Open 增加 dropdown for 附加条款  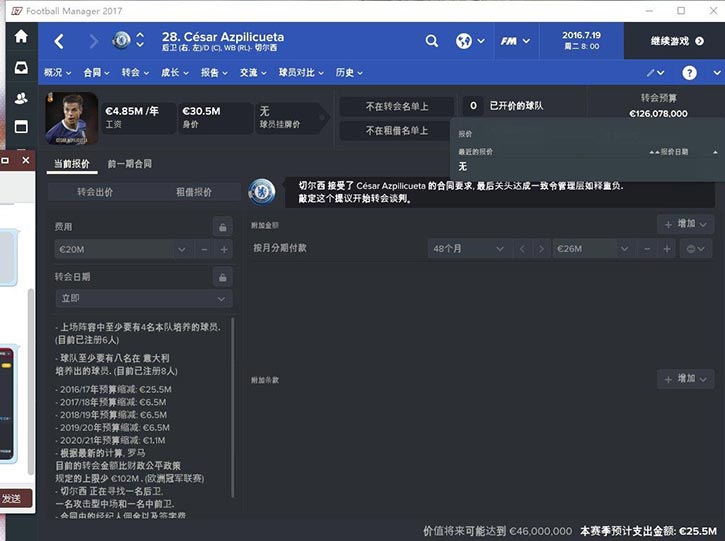(686, 379)
